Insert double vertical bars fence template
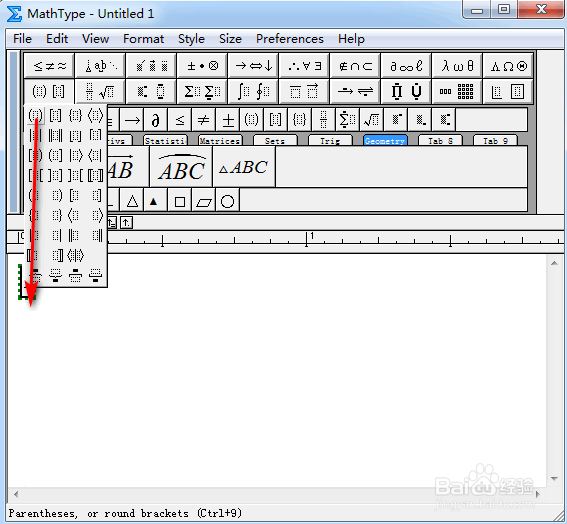The height and width of the screenshot is (524, 567). coord(55,136)
